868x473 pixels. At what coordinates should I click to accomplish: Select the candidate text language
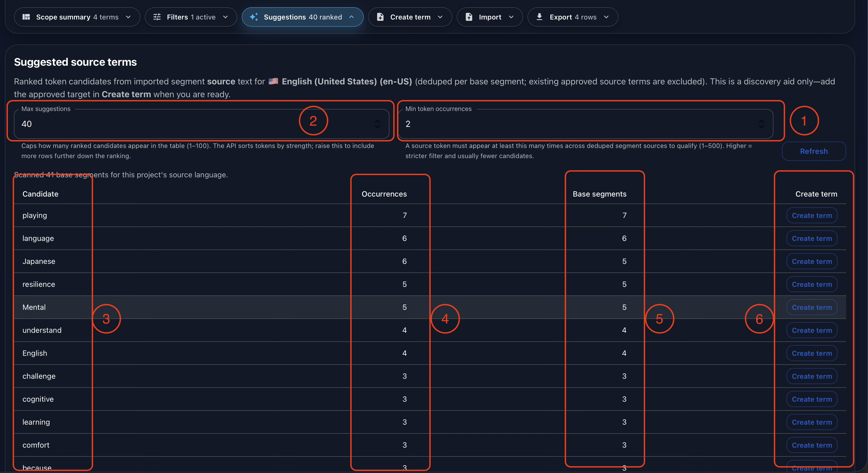(x=38, y=238)
